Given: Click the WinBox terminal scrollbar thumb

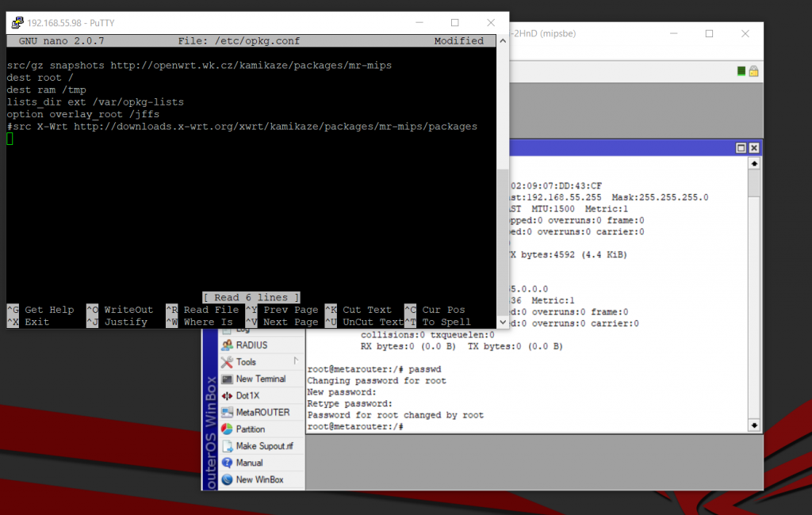Looking at the screenshot, I should tap(754, 183).
